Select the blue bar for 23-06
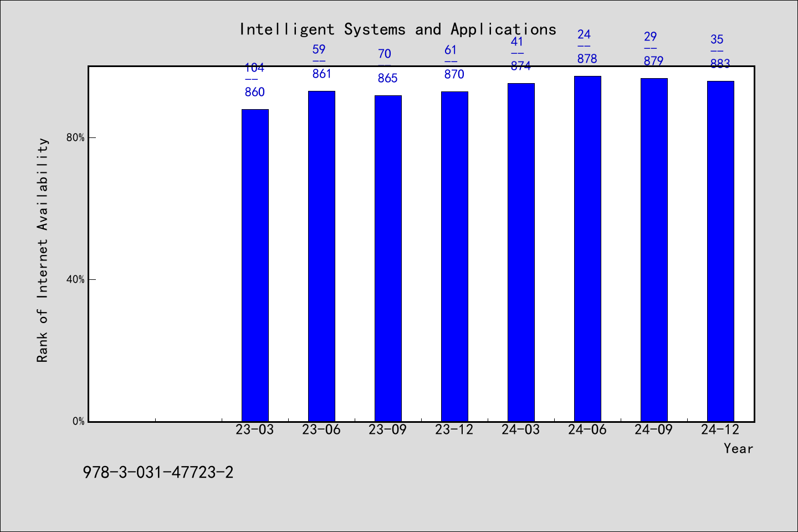Screen dimensions: 798x532 pyautogui.click(x=321, y=256)
